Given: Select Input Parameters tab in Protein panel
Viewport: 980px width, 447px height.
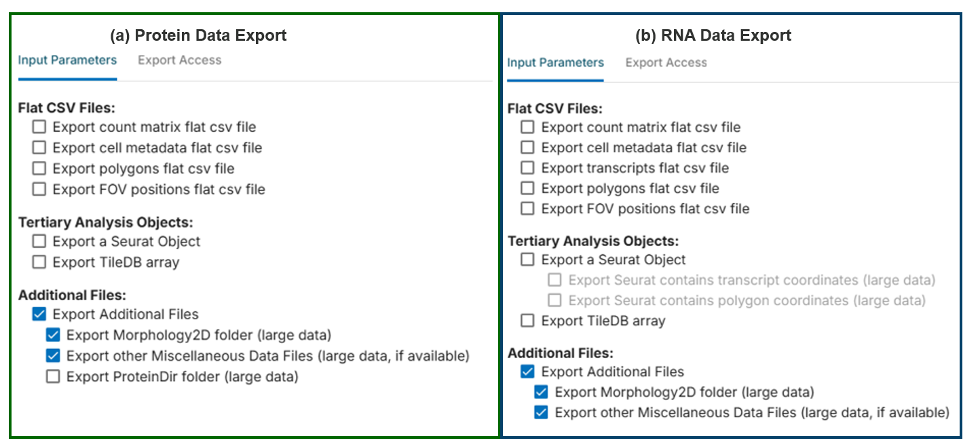Looking at the screenshot, I should point(67,60).
